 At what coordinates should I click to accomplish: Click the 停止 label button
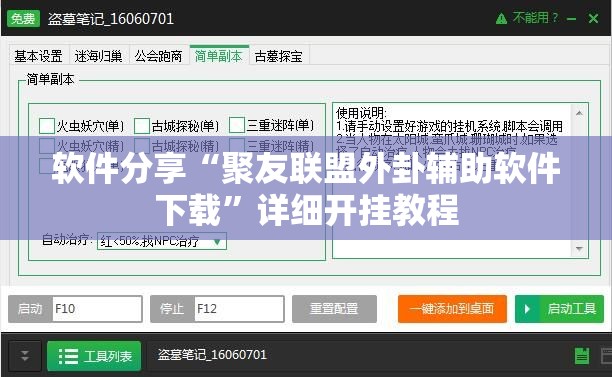point(172,309)
